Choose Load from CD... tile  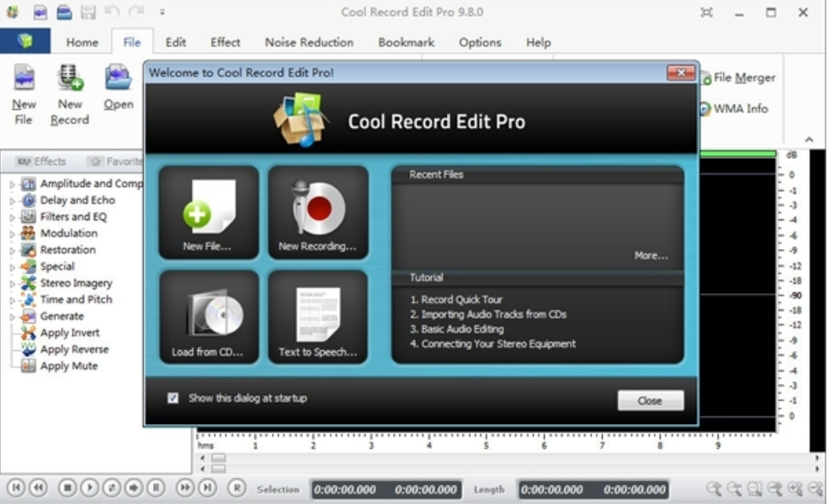tap(208, 317)
